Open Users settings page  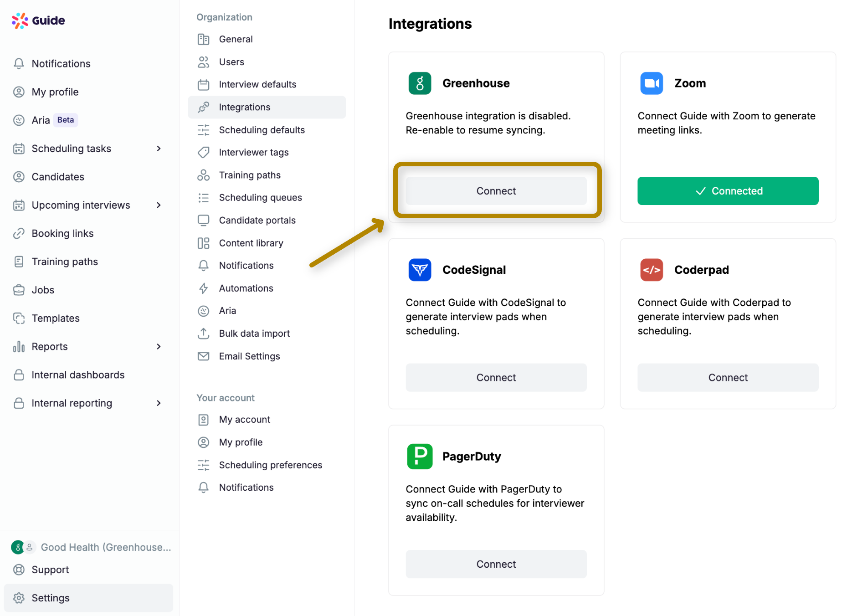coord(267,62)
